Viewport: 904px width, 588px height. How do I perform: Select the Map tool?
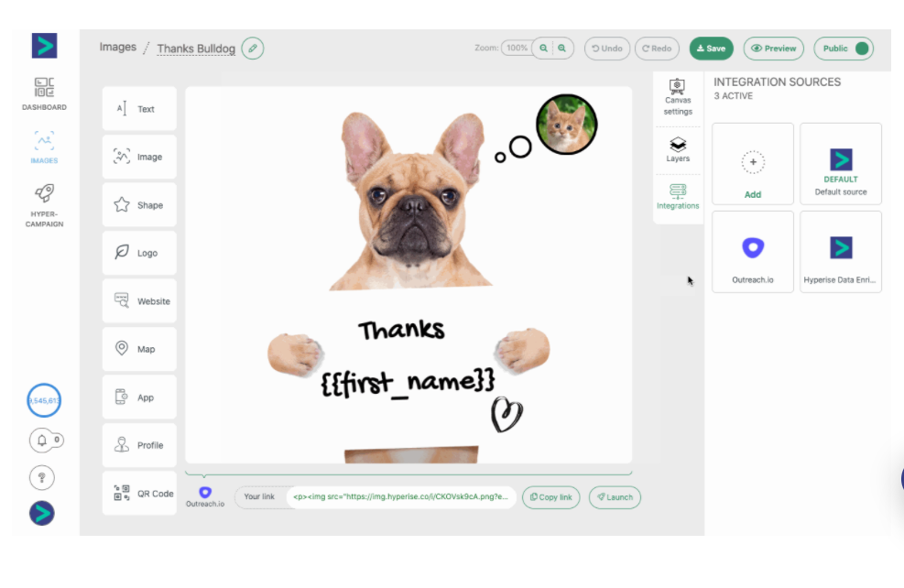[x=139, y=349]
